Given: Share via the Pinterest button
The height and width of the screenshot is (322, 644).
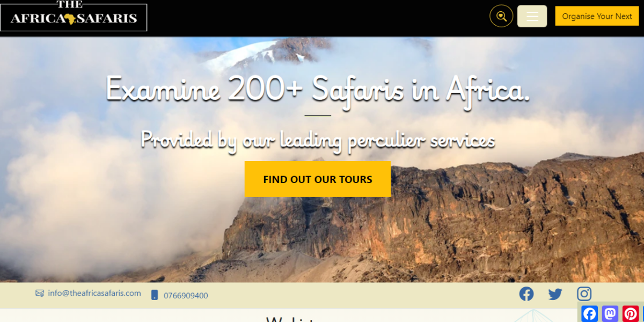Looking at the screenshot, I should (x=630, y=313).
